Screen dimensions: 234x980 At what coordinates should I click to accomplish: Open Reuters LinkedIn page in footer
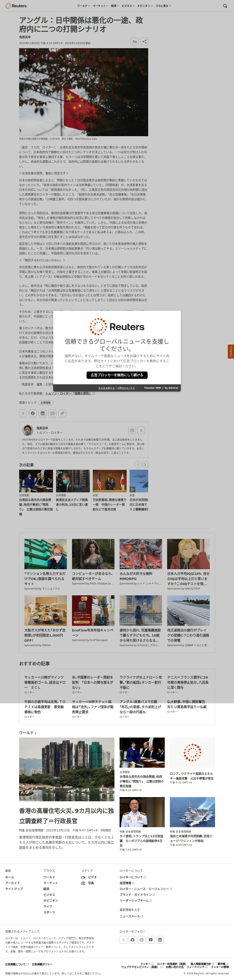coord(160,940)
